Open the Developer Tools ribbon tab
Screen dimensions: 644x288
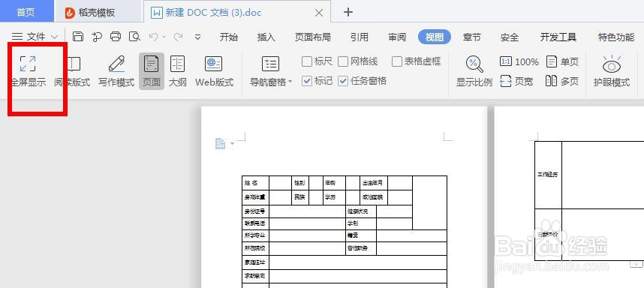point(558,37)
